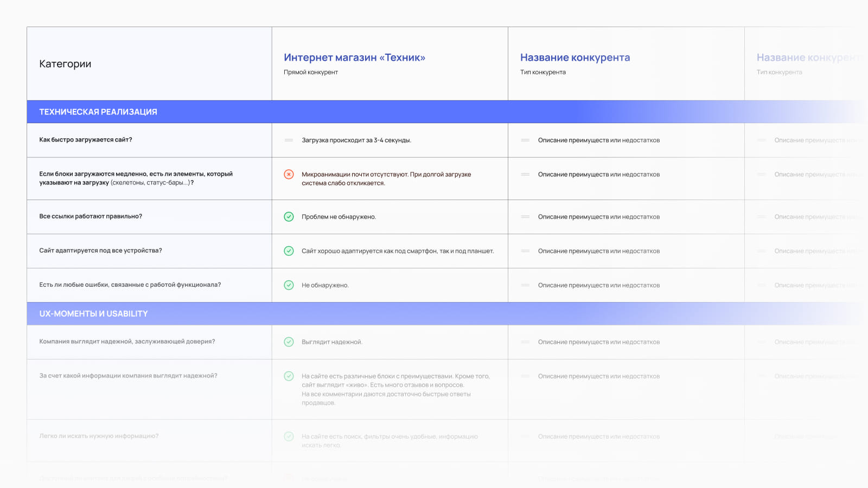Click 'Сайт адаптируется под все устройства?' question
Viewport: 868px width, 488px height.
tap(100, 251)
